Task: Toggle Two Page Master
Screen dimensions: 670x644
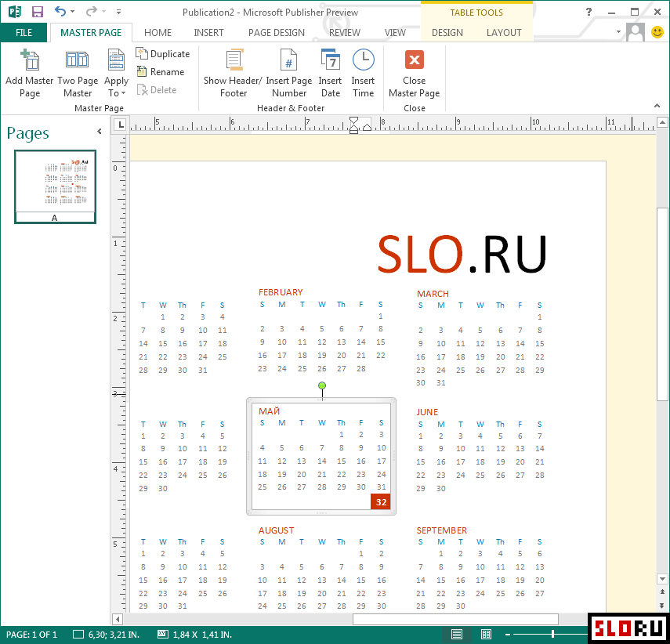Action: [x=78, y=74]
